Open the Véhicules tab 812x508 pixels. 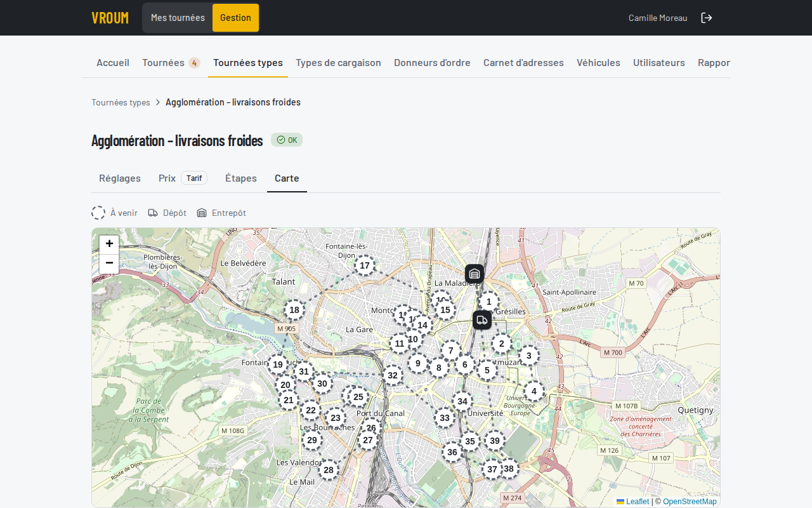coord(598,62)
